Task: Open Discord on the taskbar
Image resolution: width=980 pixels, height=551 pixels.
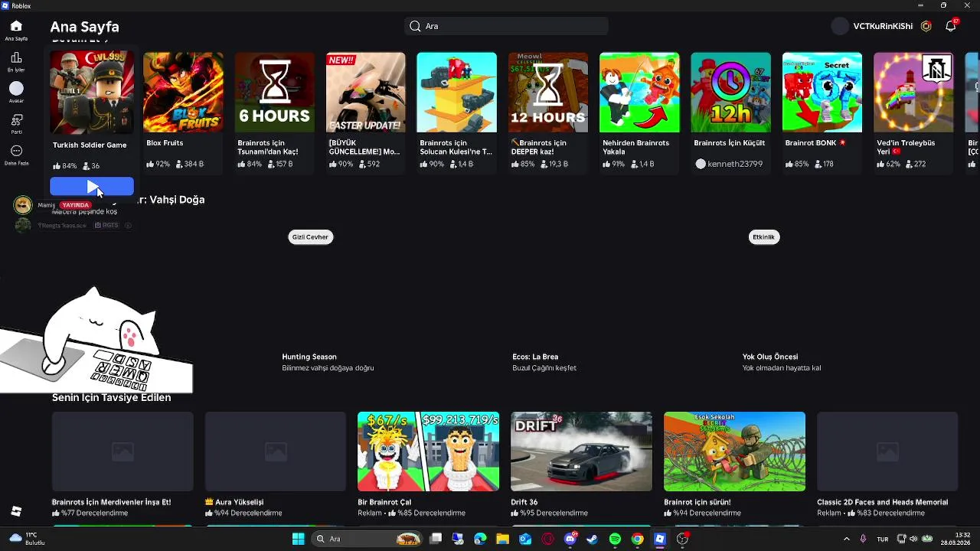Action: click(570, 539)
